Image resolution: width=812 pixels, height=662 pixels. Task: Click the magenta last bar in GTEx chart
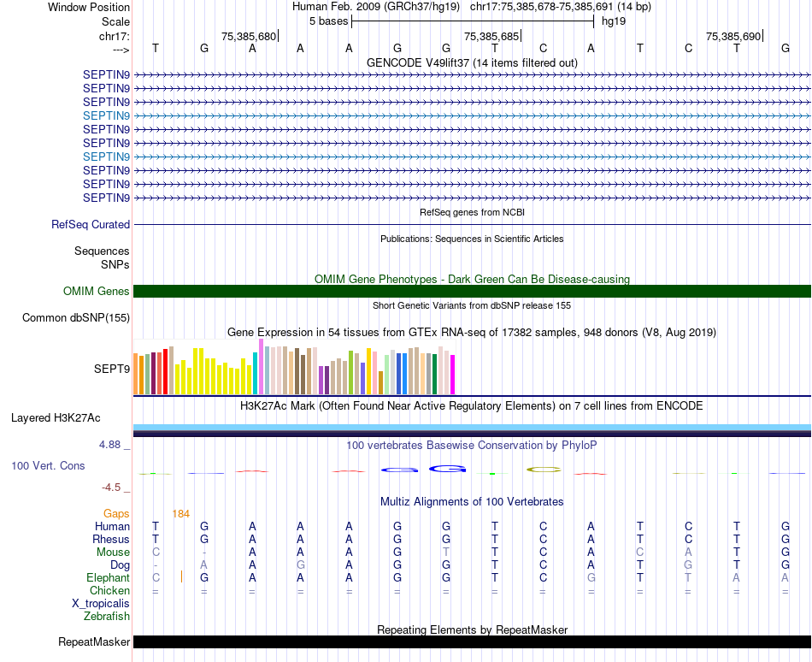pos(453,375)
